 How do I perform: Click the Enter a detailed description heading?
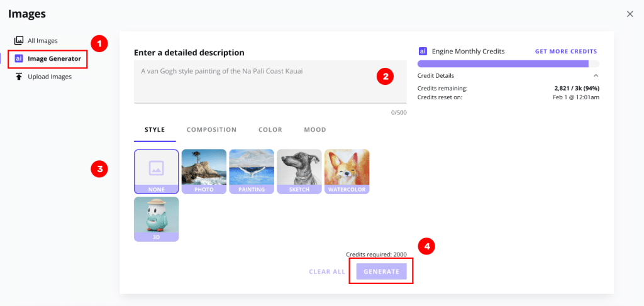click(189, 53)
